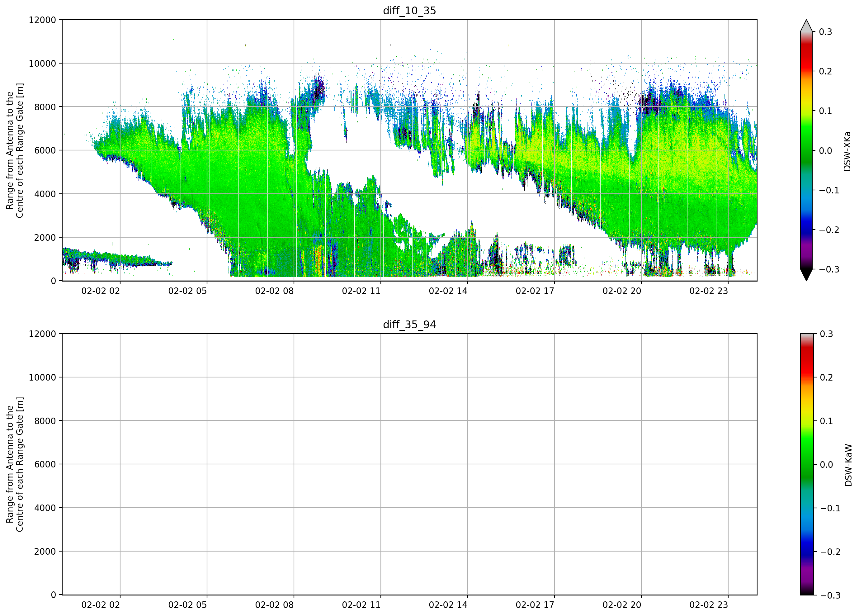Click the 02-02 02 tick label on top plot
Image resolution: width=859 pixels, height=616 pixels.
(x=101, y=291)
